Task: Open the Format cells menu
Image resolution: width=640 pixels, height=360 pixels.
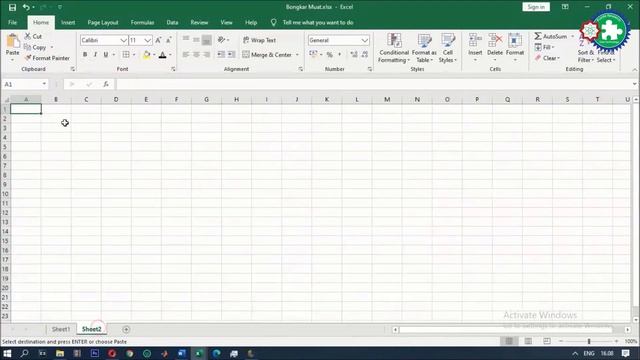Action: [x=515, y=48]
